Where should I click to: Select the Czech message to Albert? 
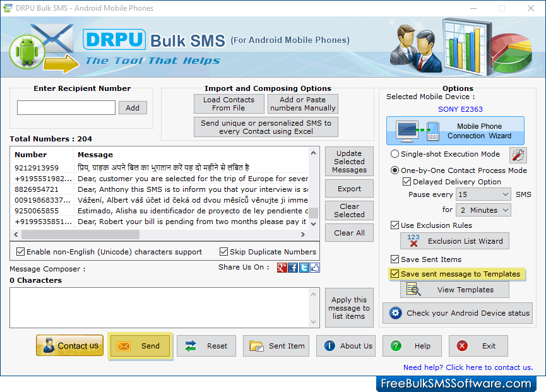(x=193, y=200)
